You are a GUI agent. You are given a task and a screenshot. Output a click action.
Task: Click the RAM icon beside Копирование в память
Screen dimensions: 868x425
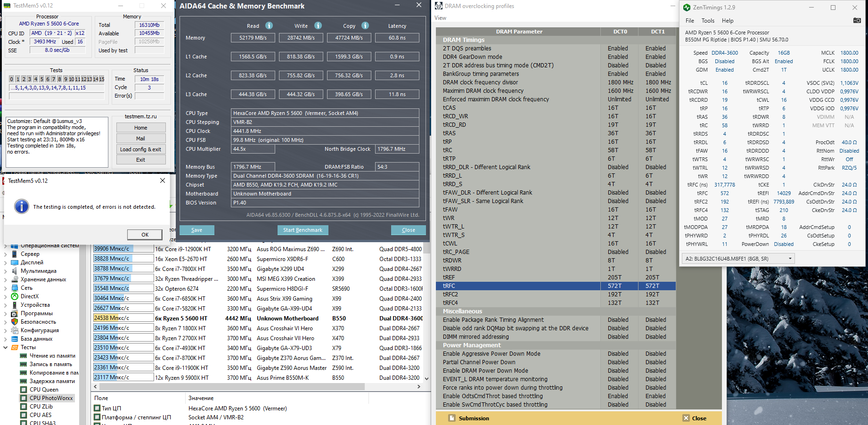(x=24, y=373)
